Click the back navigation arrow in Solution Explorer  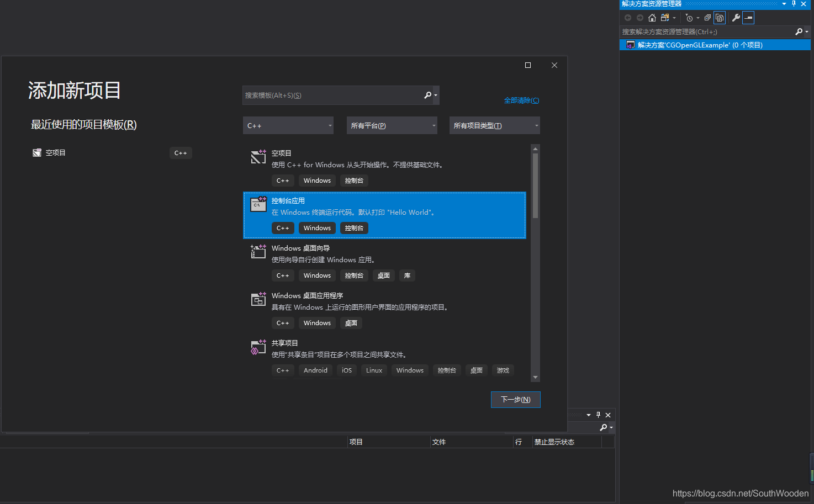pyautogui.click(x=628, y=17)
